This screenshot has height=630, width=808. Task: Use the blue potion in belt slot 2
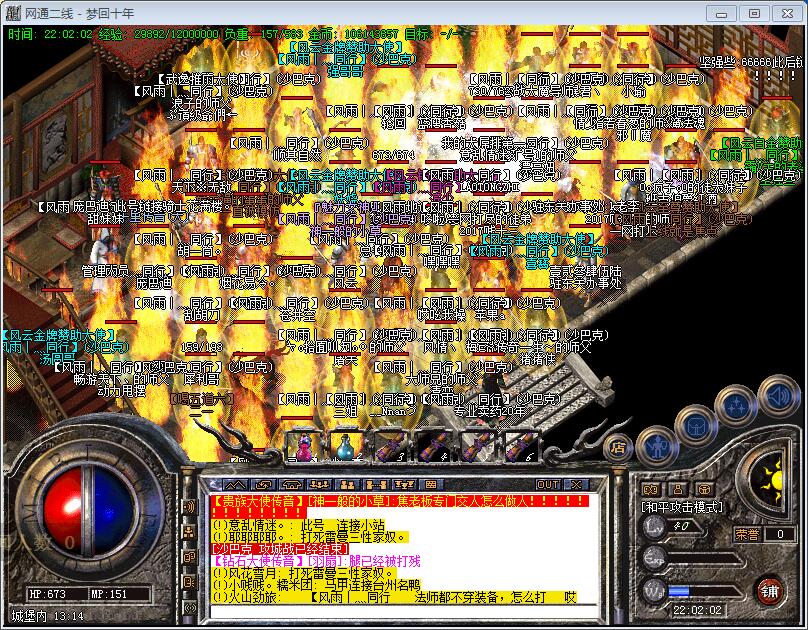[346, 447]
